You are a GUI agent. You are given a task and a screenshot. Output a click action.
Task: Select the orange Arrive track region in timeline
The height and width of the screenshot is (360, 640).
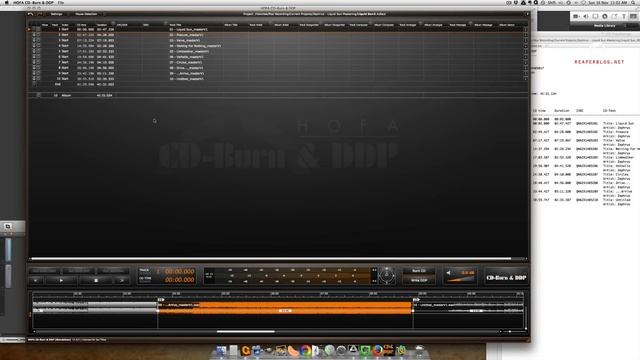click(285, 308)
